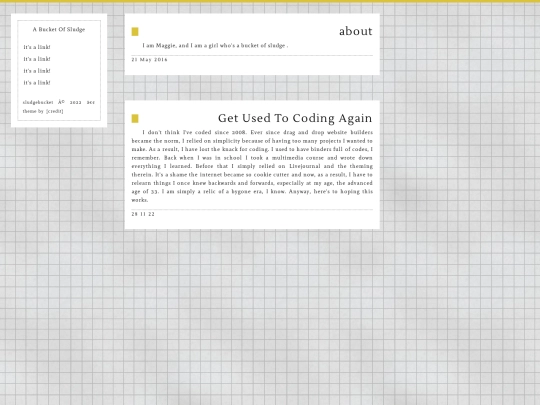Image resolution: width=540 pixels, height=405 pixels.
Task: Click the 28 11 22 post date
Action: point(143,214)
